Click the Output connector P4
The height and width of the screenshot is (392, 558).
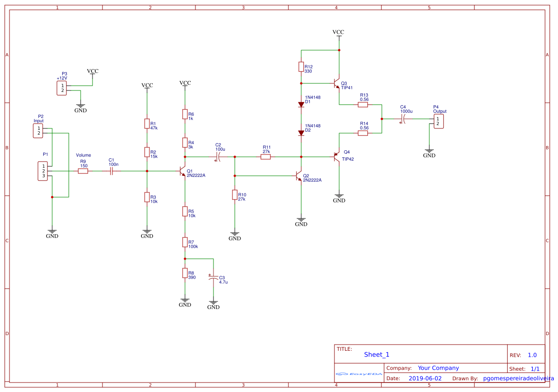(438, 120)
